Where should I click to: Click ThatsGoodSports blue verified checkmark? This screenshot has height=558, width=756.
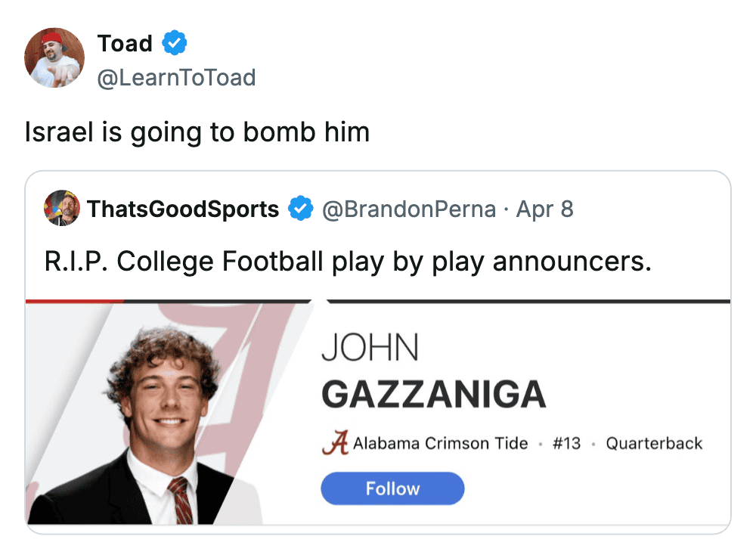pyautogui.click(x=302, y=209)
